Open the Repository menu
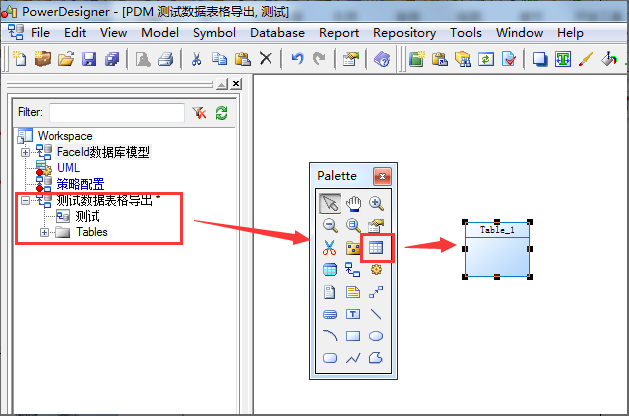This screenshot has height=416, width=629. [x=404, y=33]
